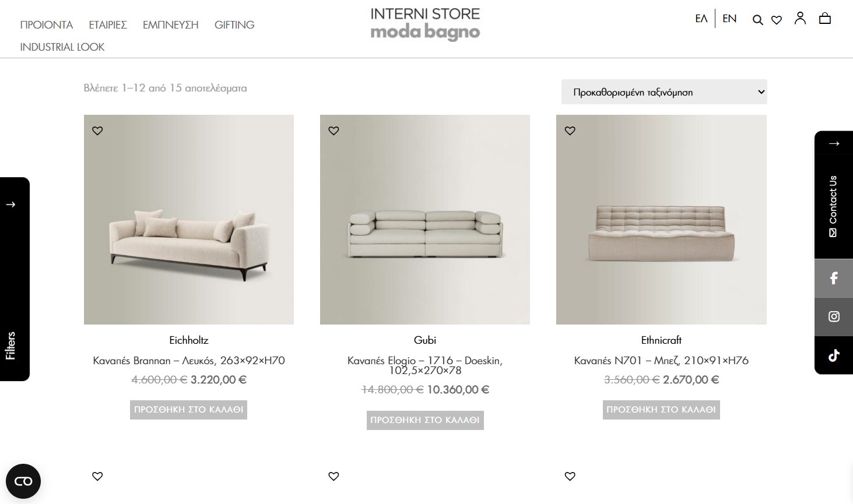Screen dimensions: 853x504
Task: Open the TikTok icon
Action: click(x=833, y=355)
